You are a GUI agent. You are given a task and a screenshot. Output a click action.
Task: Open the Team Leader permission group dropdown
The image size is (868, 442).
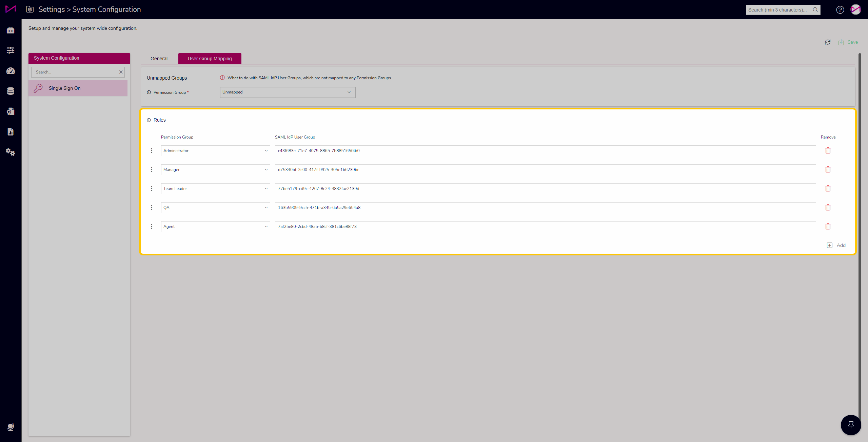(x=215, y=189)
